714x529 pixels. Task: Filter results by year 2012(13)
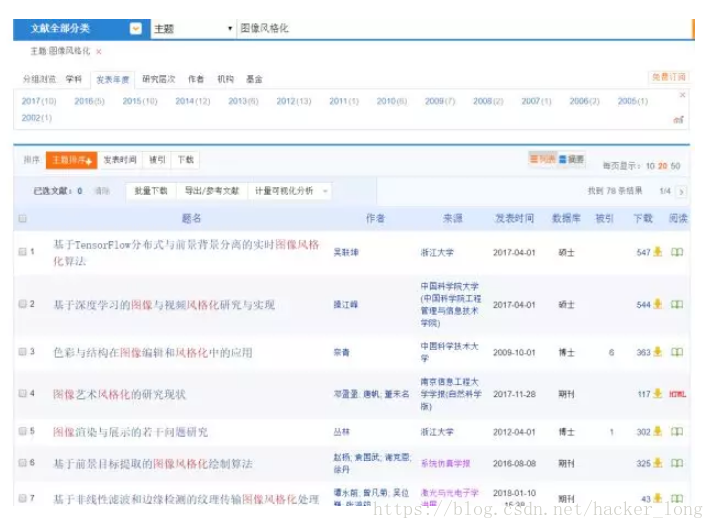pos(294,101)
